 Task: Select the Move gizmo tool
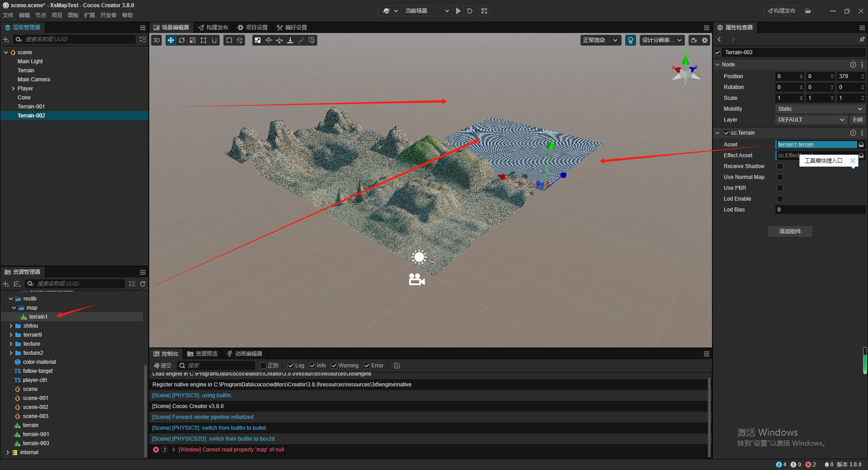171,40
